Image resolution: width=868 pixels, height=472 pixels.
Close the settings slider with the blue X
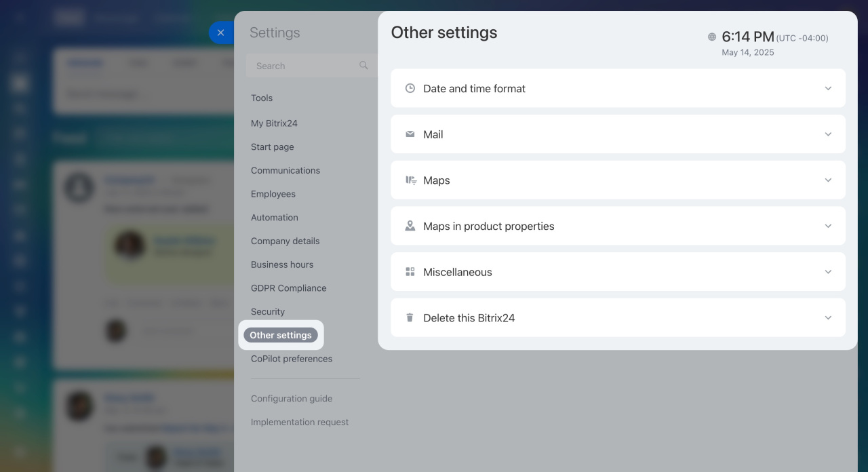click(x=220, y=33)
